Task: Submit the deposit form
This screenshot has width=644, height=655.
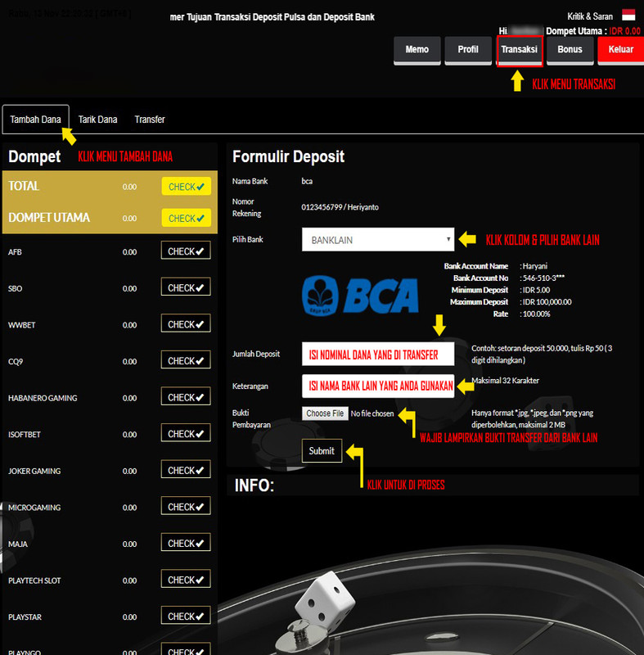Action: click(x=322, y=451)
